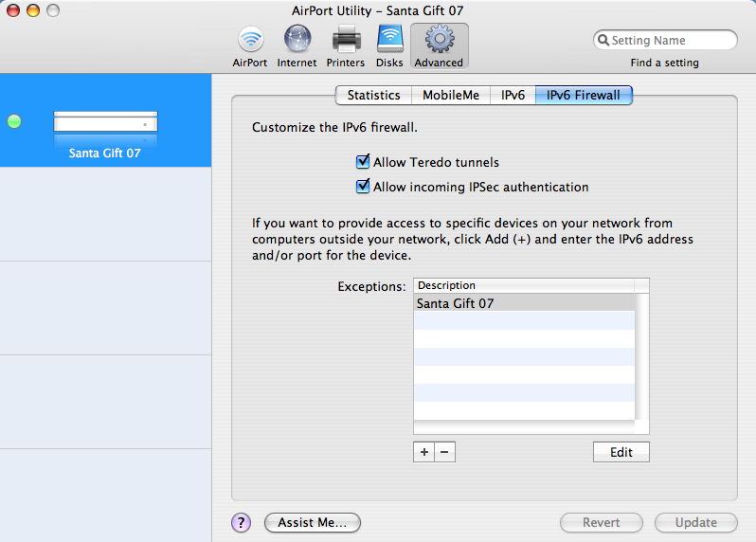
Task: Select Santa Gift 07 row in Exceptions list
Action: 524,303
